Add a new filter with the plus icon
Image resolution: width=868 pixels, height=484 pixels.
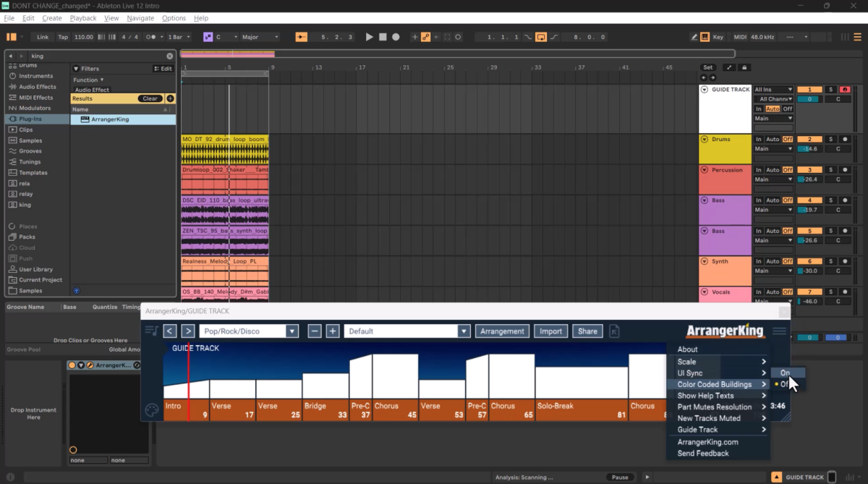pos(171,98)
